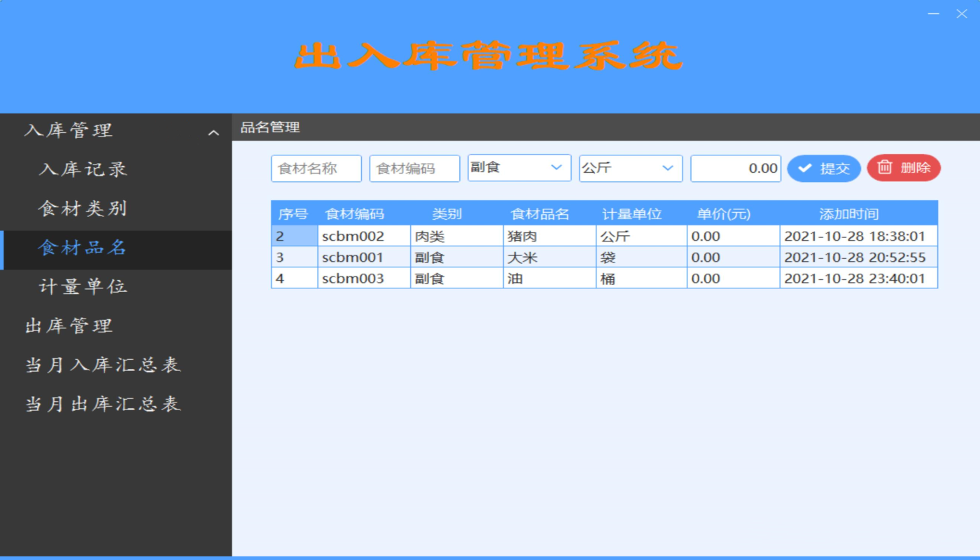Open 食材类别 in the sidebar
The height and width of the screenshot is (560, 980).
(83, 209)
